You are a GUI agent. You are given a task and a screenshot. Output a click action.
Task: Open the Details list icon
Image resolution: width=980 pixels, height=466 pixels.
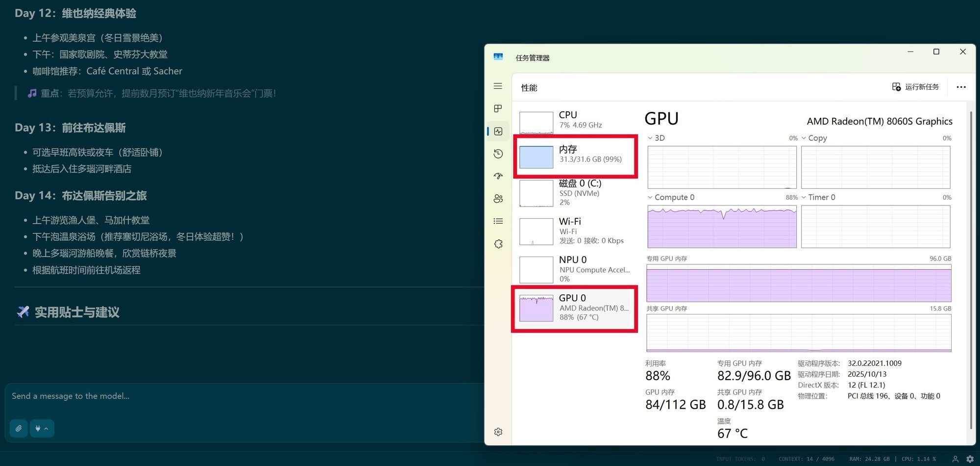[x=498, y=221]
